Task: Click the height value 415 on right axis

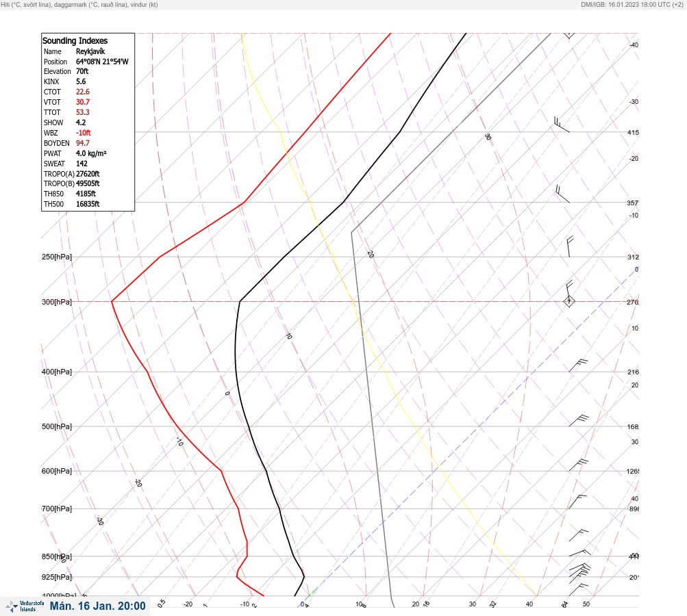Action: click(633, 132)
